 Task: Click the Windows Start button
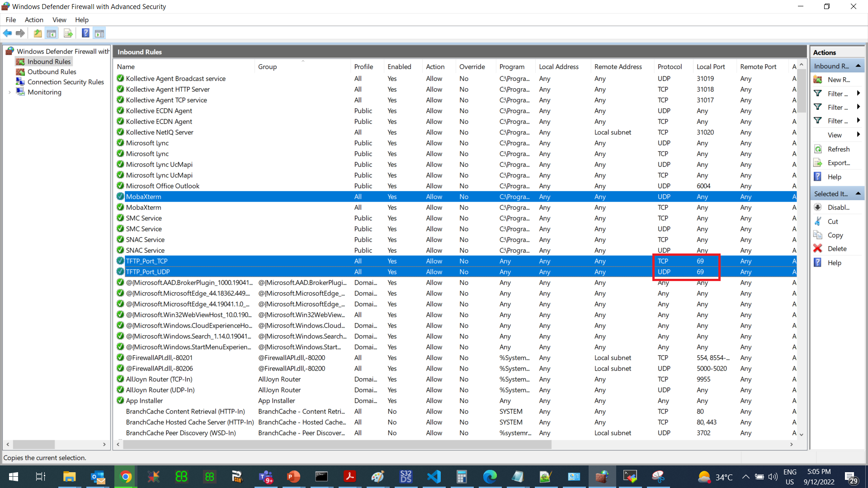[x=14, y=477]
